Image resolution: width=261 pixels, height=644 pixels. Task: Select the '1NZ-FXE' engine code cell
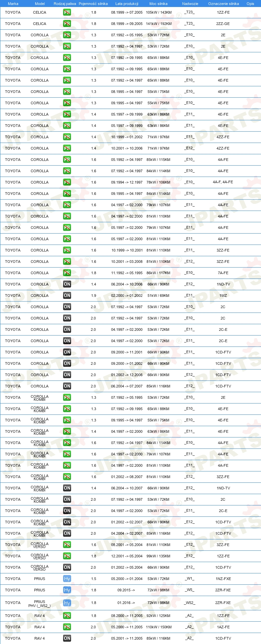pos(223,579)
